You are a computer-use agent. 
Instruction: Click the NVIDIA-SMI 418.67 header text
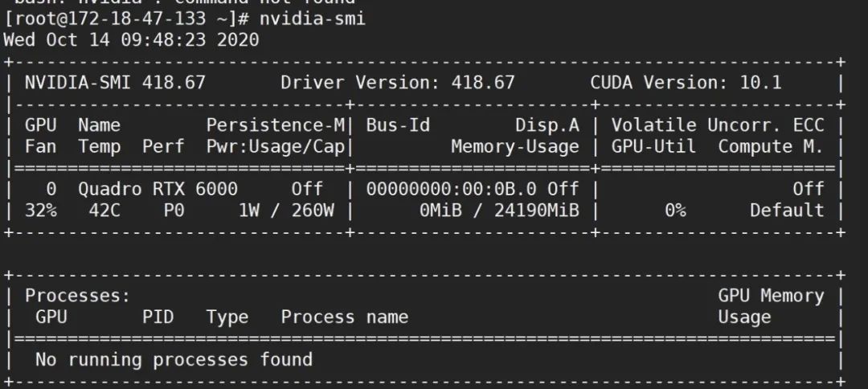click(x=115, y=83)
